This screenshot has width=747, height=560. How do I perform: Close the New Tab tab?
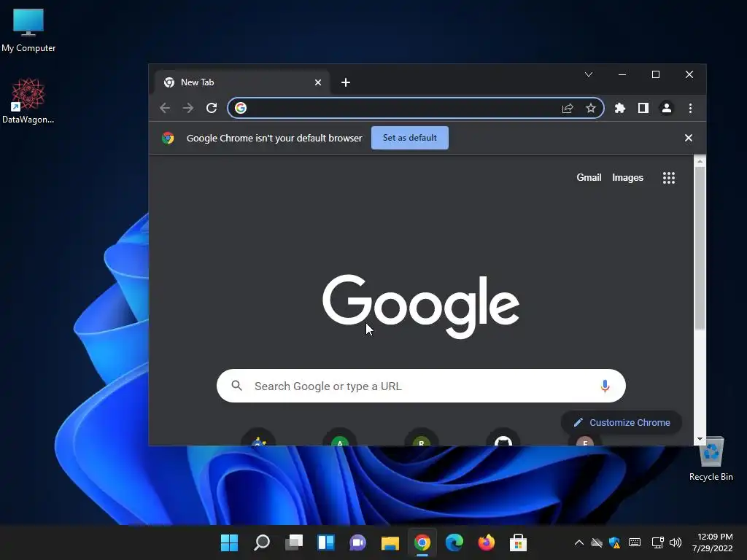[x=318, y=82]
